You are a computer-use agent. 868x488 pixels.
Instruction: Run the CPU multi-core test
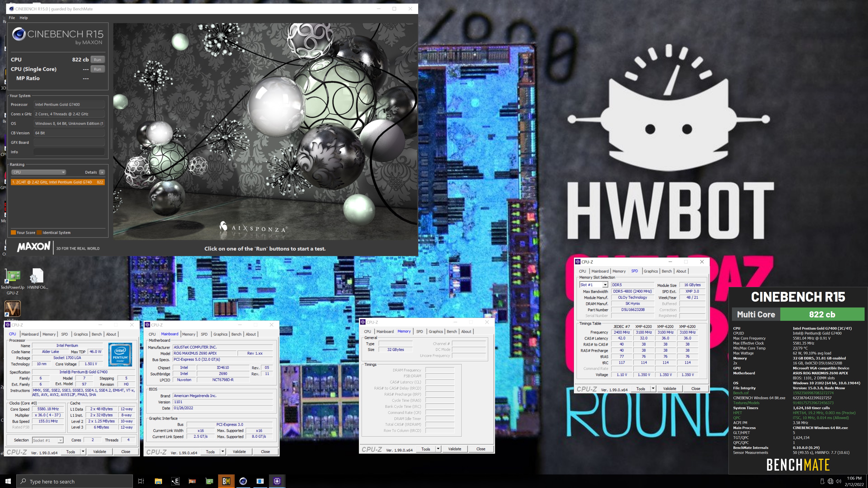click(97, 60)
